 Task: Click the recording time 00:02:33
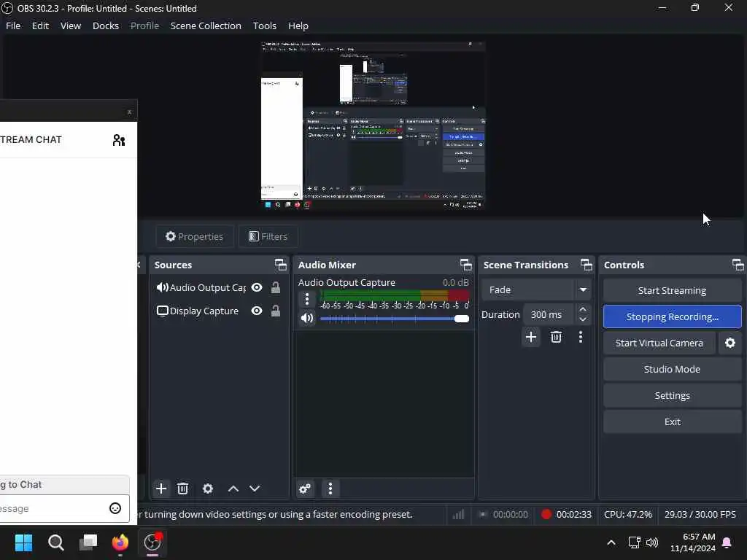(x=573, y=514)
